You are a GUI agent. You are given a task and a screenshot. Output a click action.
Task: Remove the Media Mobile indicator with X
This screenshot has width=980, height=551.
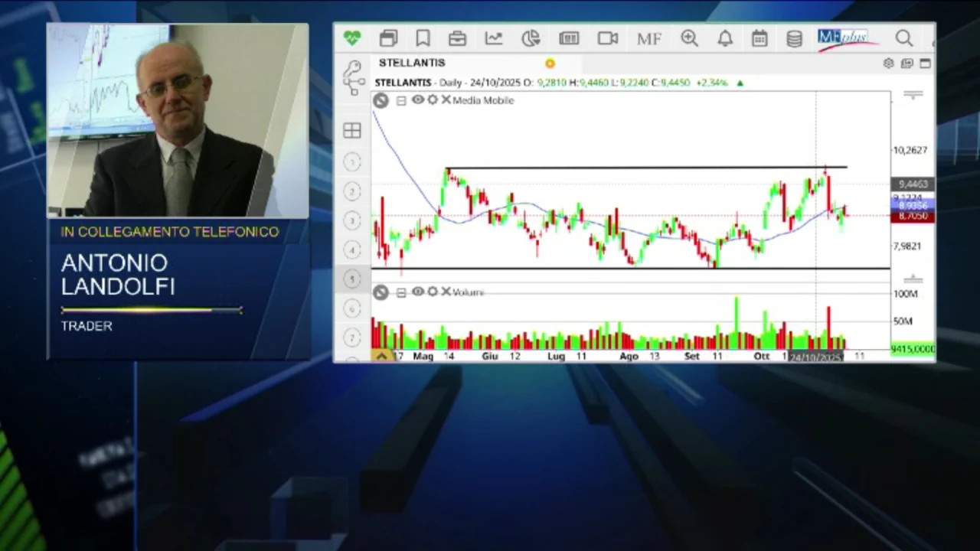click(x=446, y=100)
